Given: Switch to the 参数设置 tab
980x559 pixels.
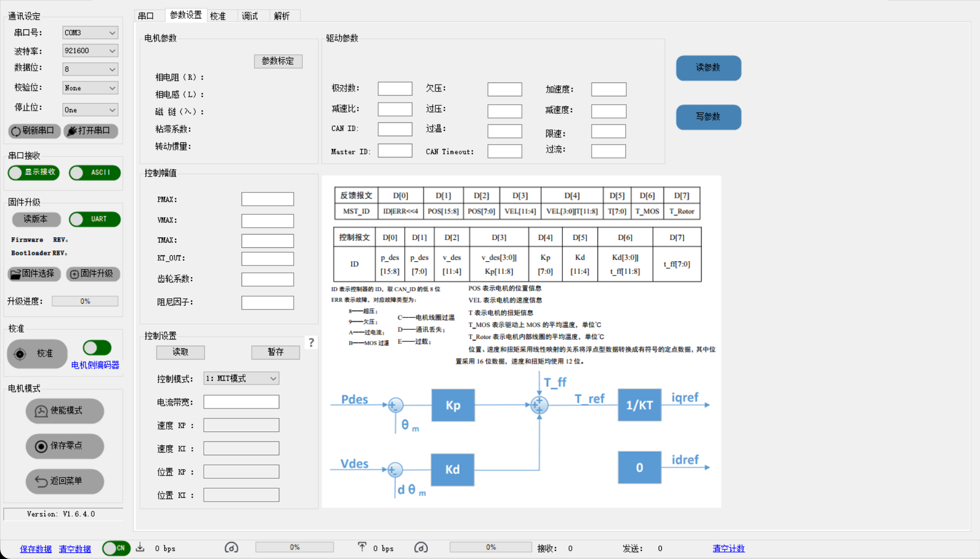Looking at the screenshot, I should click(x=186, y=15).
